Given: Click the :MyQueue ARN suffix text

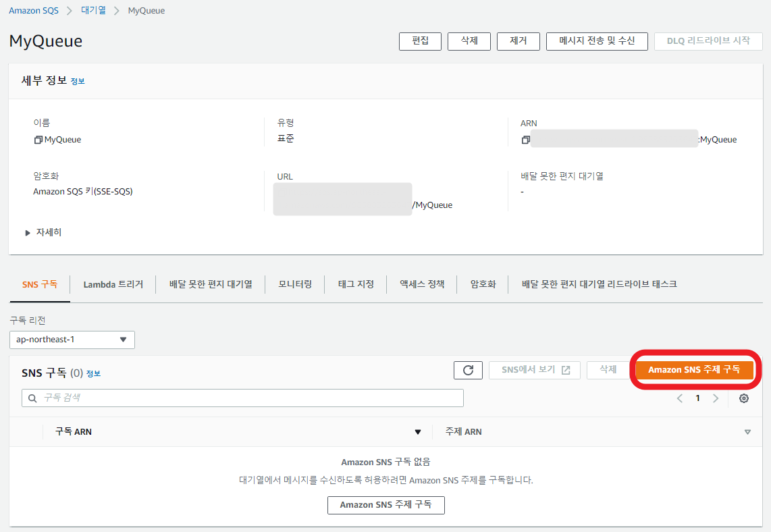Looking at the screenshot, I should 718,140.
